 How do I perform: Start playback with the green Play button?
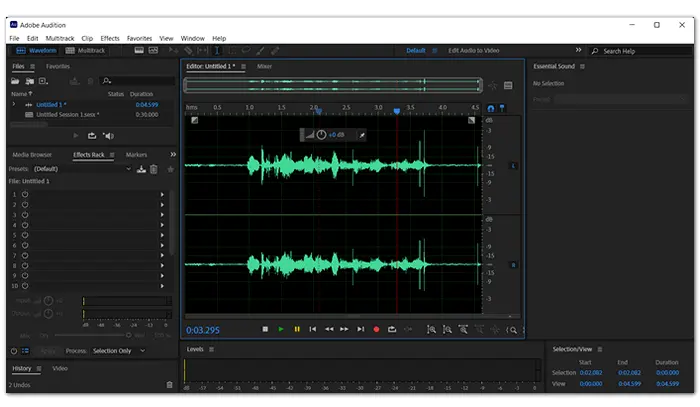click(281, 329)
